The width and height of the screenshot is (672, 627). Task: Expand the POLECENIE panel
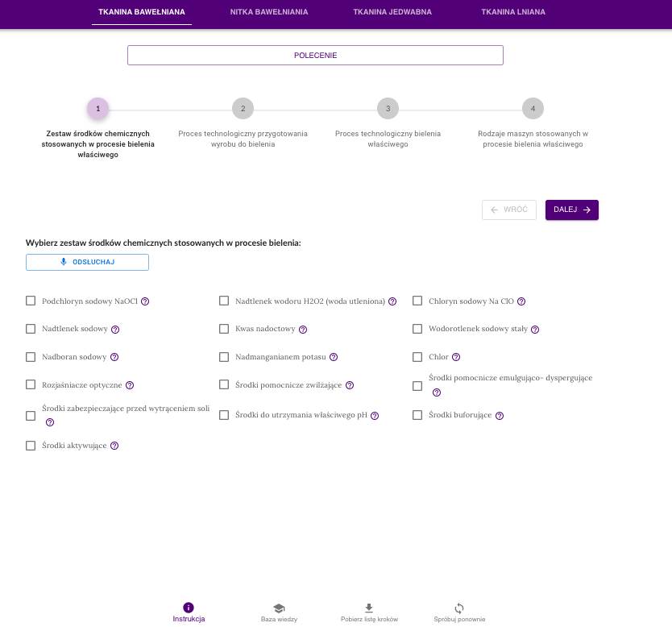pos(315,56)
